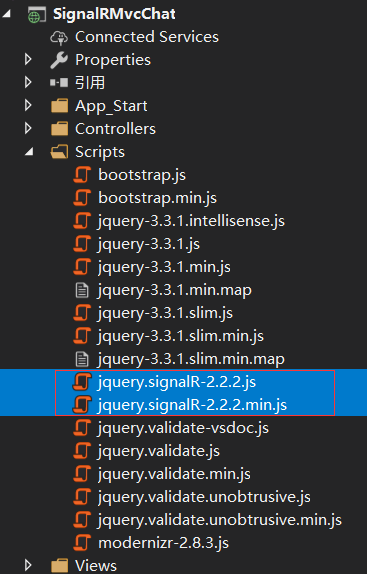Select file modernizr-2.8.3.js
Image resolution: width=367 pixels, height=574 pixels.
tap(163, 543)
